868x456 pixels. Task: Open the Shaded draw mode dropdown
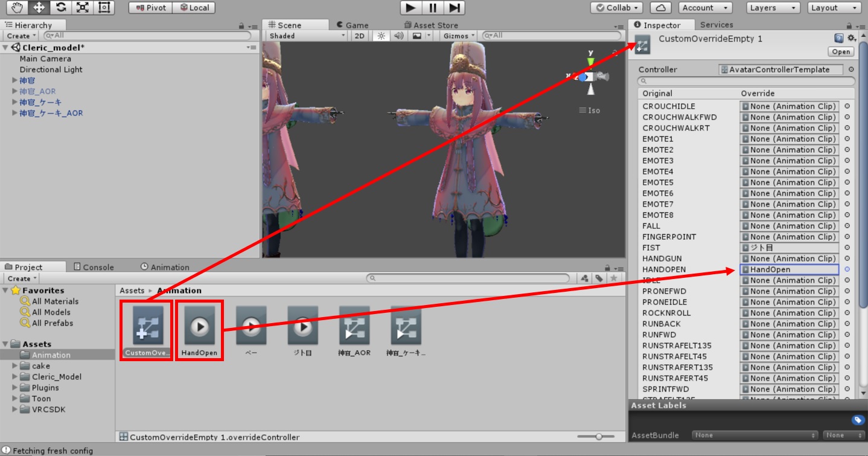coord(307,36)
